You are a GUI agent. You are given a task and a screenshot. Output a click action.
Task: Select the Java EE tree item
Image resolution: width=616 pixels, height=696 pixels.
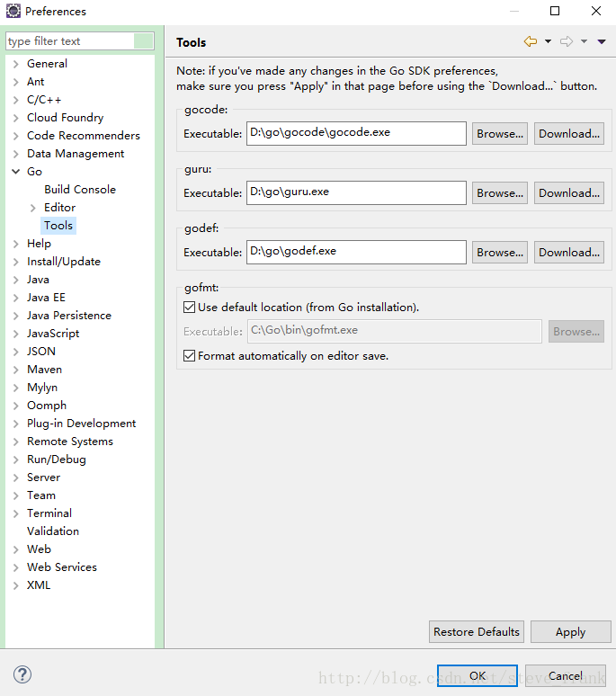click(46, 298)
